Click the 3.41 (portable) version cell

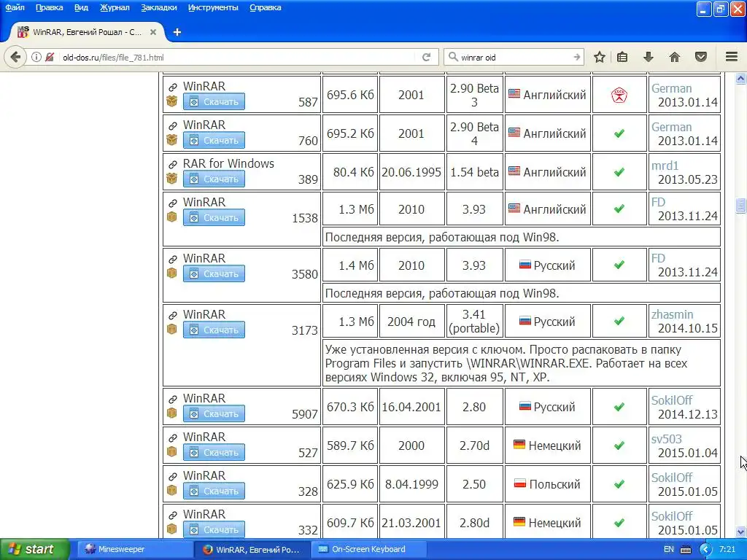click(474, 321)
